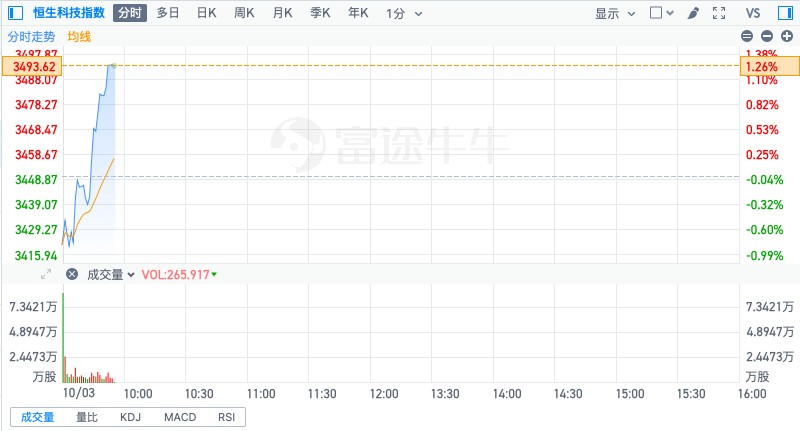This screenshot has width=800, height=431.
Task: Select the MACD indicator button
Action: [181, 417]
